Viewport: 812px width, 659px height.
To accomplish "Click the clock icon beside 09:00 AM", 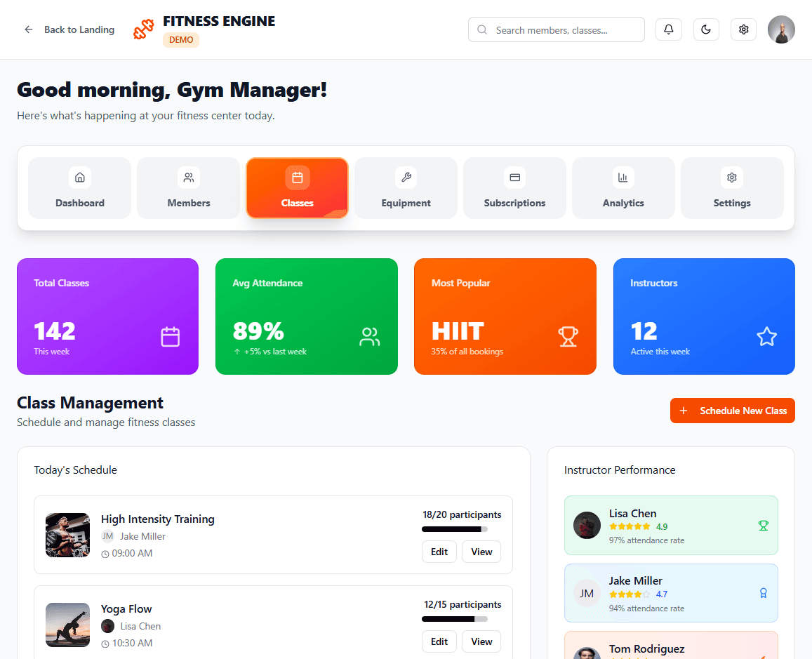I will 105,554.
